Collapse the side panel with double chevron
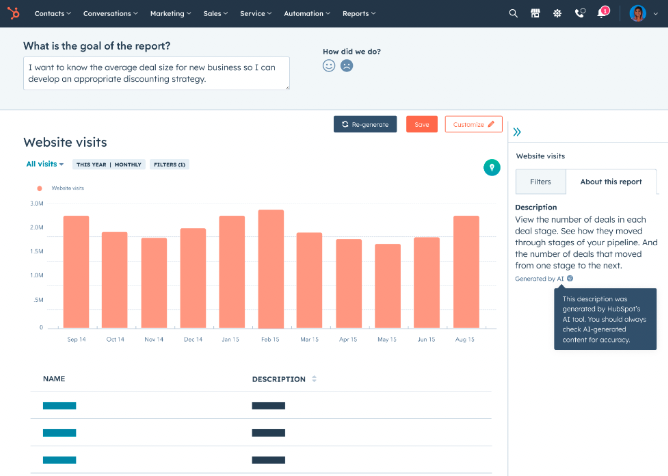 (x=517, y=131)
